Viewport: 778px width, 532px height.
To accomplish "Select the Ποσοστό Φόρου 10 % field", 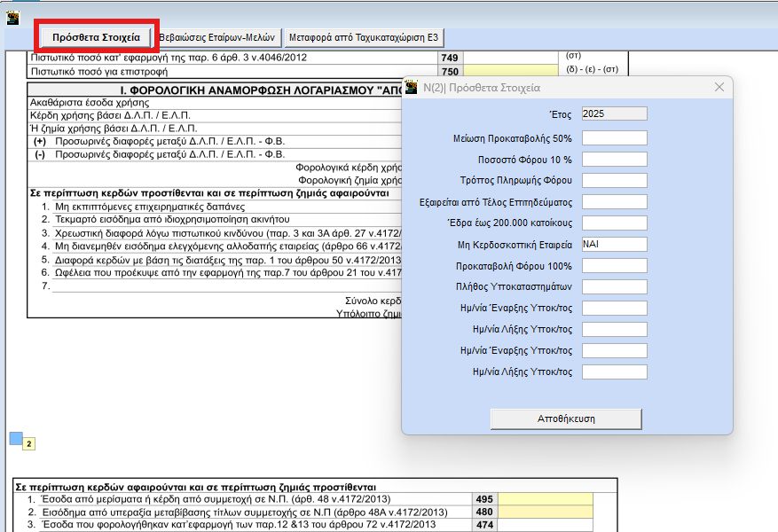I will (614, 160).
